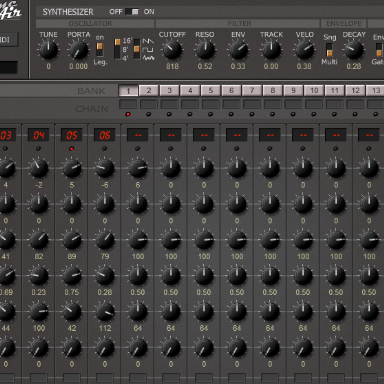Image resolution: width=384 pixels, height=384 pixels.
Task: Select bank 10 button
Action: [314, 91]
